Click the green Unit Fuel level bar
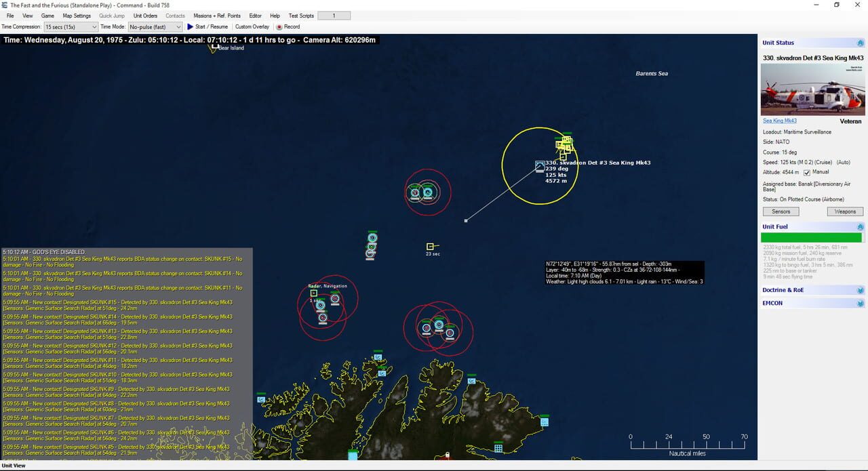868x471 pixels. pyautogui.click(x=812, y=237)
